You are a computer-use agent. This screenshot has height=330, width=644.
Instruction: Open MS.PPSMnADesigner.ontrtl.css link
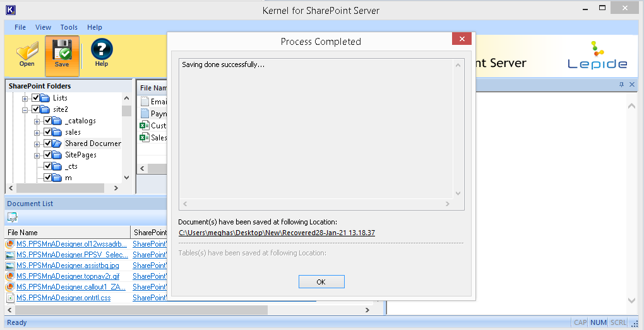click(x=64, y=298)
